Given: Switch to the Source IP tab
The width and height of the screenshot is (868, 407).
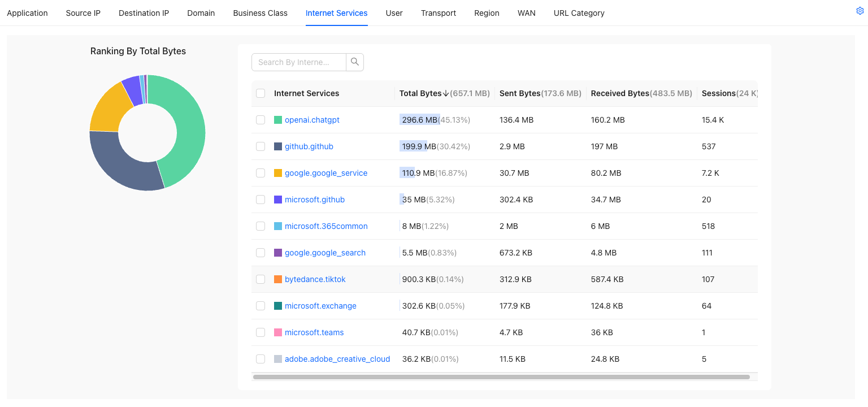Looking at the screenshot, I should tap(83, 13).
